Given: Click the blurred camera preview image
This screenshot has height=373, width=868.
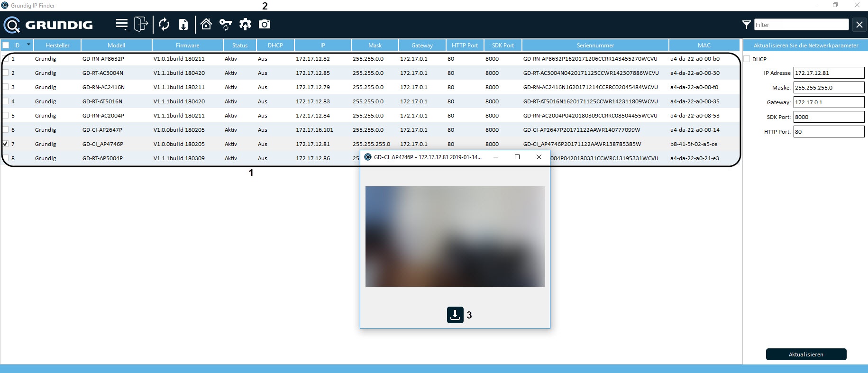Looking at the screenshot, I should click(455, 236).
